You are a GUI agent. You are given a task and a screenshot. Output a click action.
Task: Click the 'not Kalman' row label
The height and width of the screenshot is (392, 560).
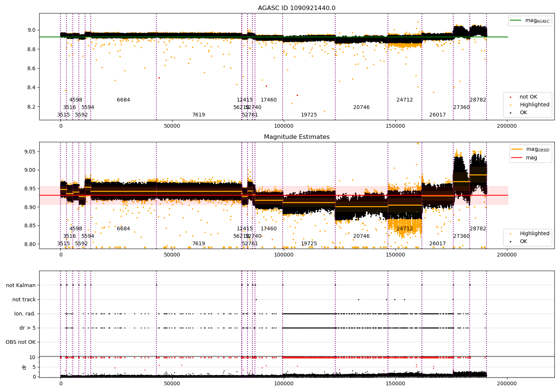pos(21,286)
